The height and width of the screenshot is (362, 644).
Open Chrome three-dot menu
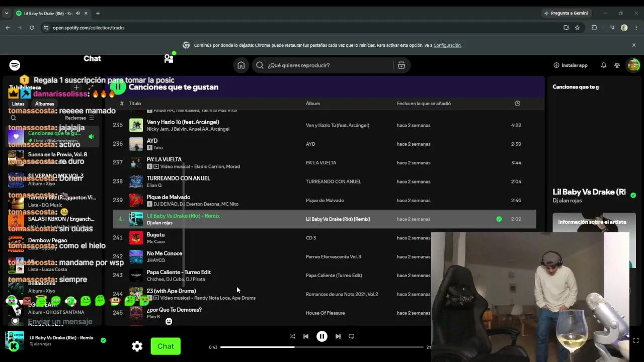(636, 28)
